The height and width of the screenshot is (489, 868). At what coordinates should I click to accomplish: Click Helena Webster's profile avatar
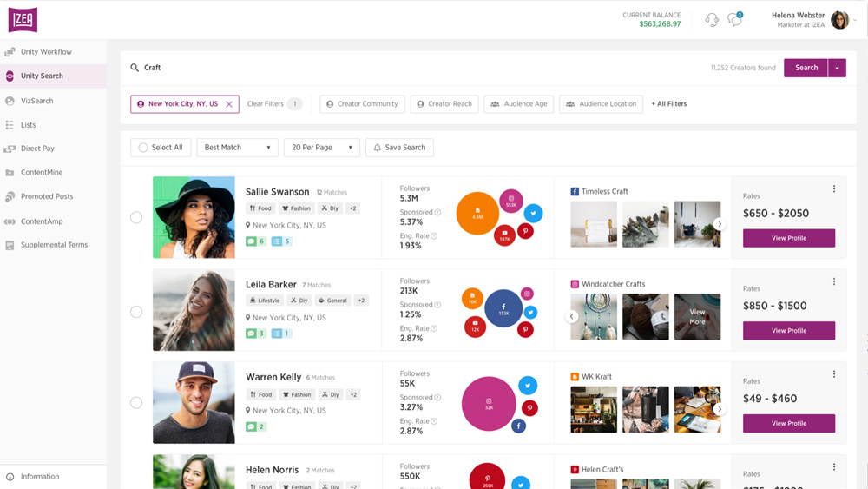(x=839, y=20)
